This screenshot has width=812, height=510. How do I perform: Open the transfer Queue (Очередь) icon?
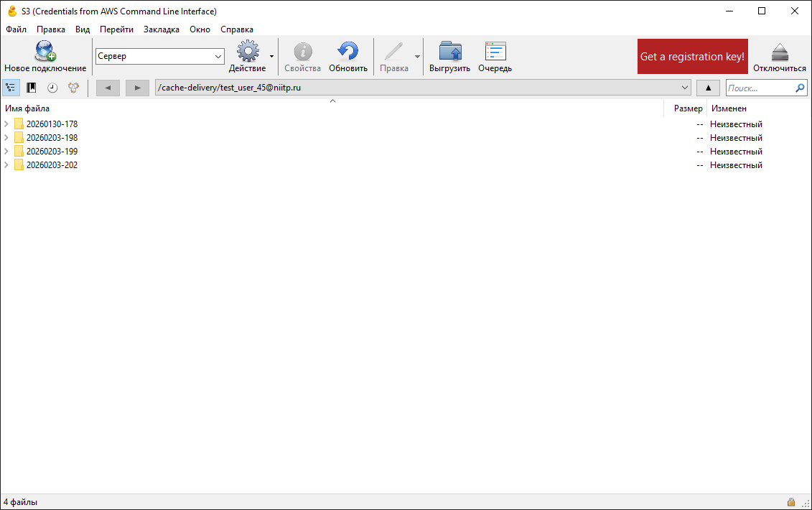(495, 52)
